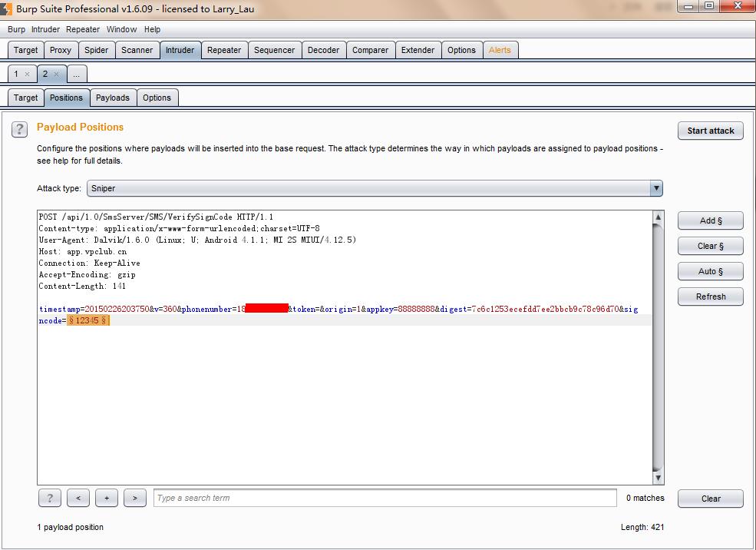Click the plus search options button
The height and width of the screenshot is (550, 756).
coord(107,498)
